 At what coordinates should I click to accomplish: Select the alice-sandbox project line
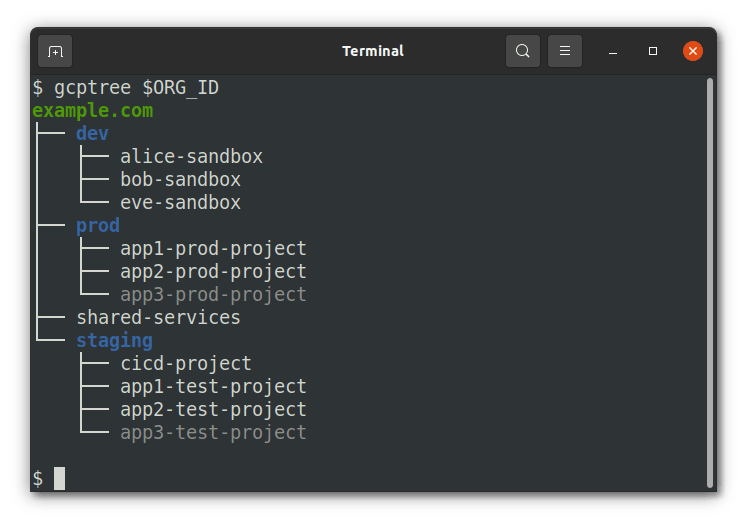pyautogui.click(x=191, y=157)
